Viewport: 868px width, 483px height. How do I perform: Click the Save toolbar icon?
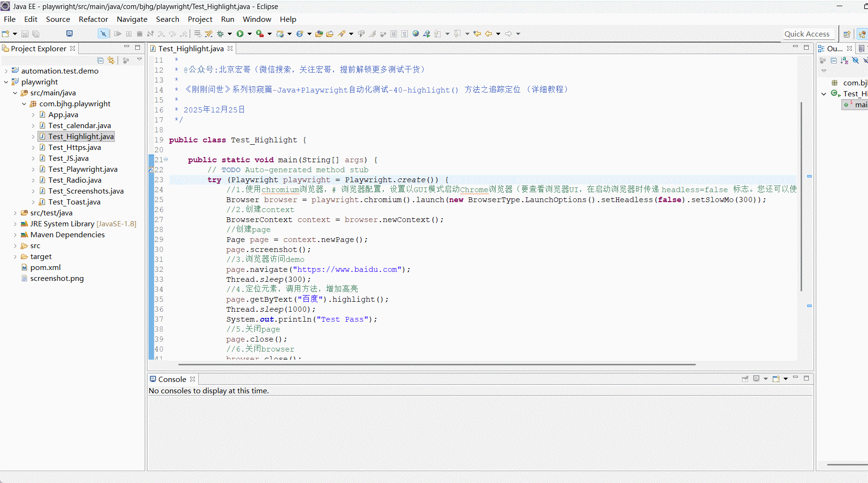[x=25, y=34]
